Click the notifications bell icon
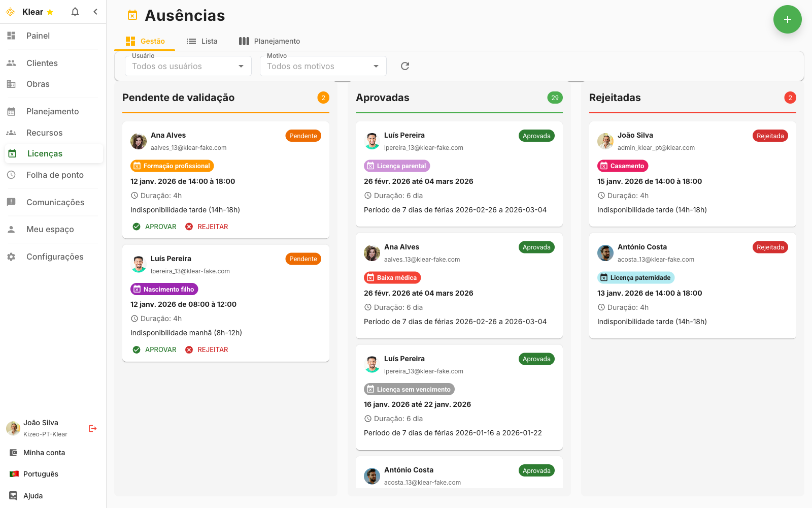Viewport: 812px width, 508px height. (75, 12)
